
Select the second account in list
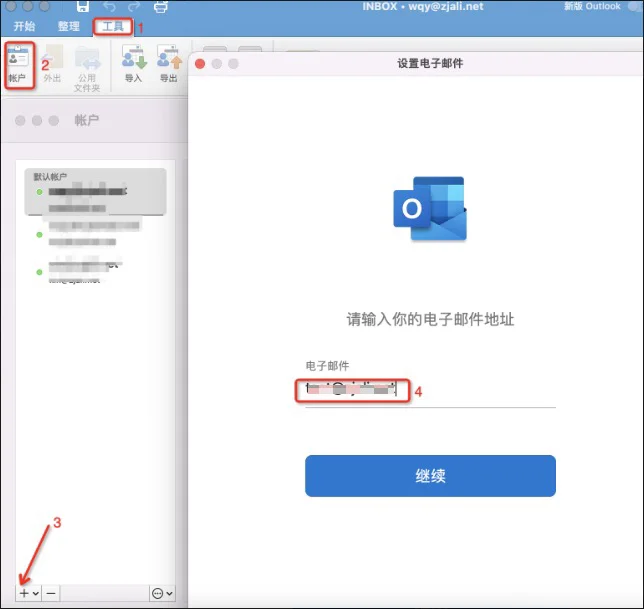(95, 234)
